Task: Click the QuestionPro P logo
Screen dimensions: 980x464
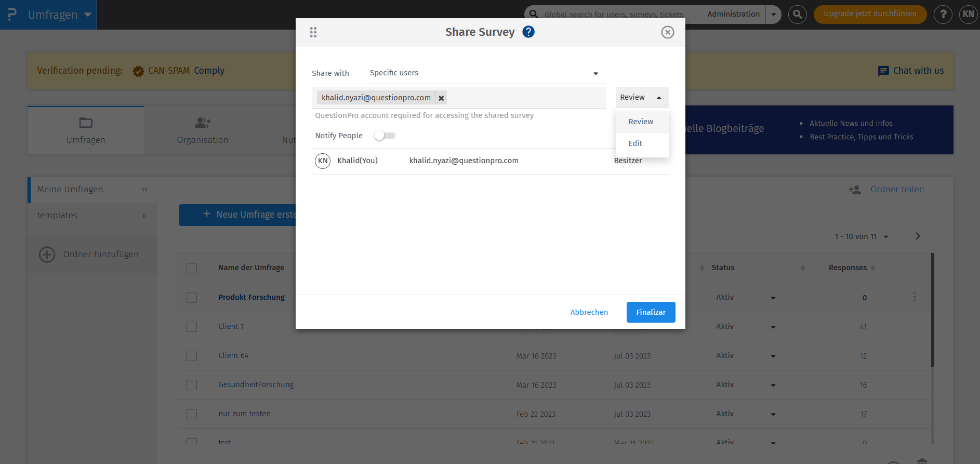Action: (x=12, y=15)
